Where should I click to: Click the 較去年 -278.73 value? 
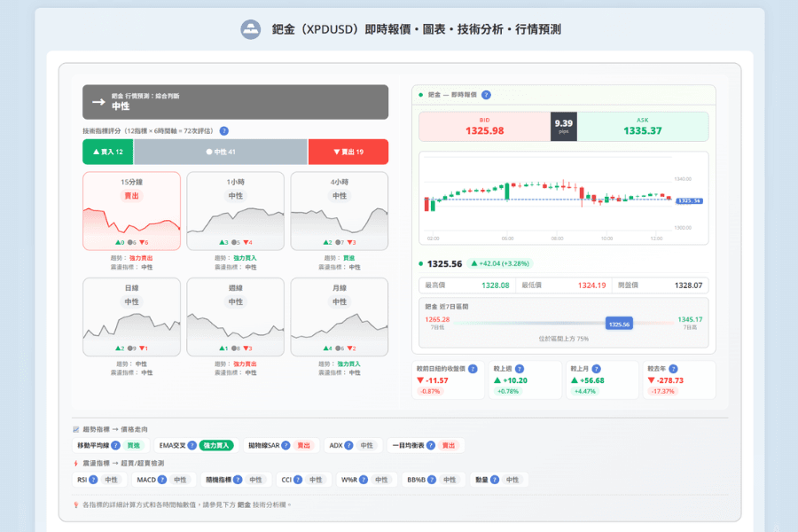pyautogui.click(x=666, y=380)
